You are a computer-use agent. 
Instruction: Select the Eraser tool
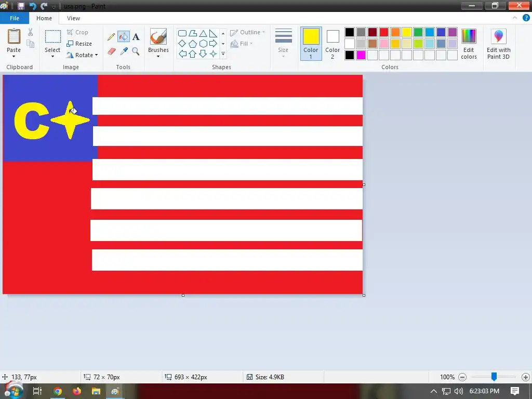coord(112,51)
